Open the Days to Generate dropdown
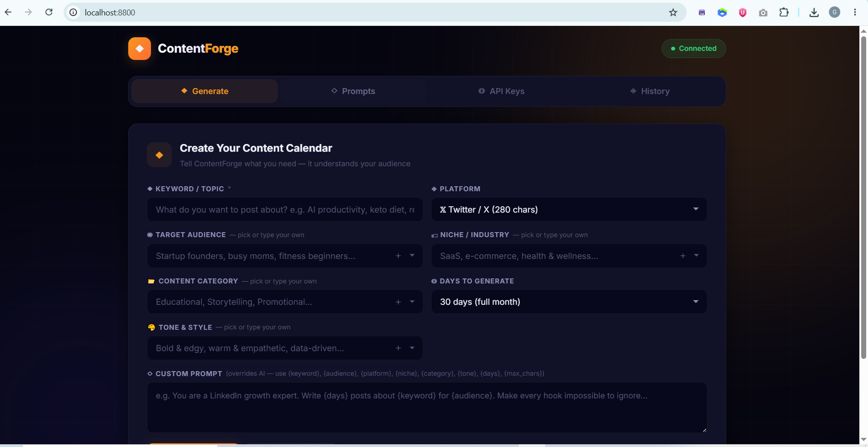This screenshot has height=447, width=868. pos(569,302)
